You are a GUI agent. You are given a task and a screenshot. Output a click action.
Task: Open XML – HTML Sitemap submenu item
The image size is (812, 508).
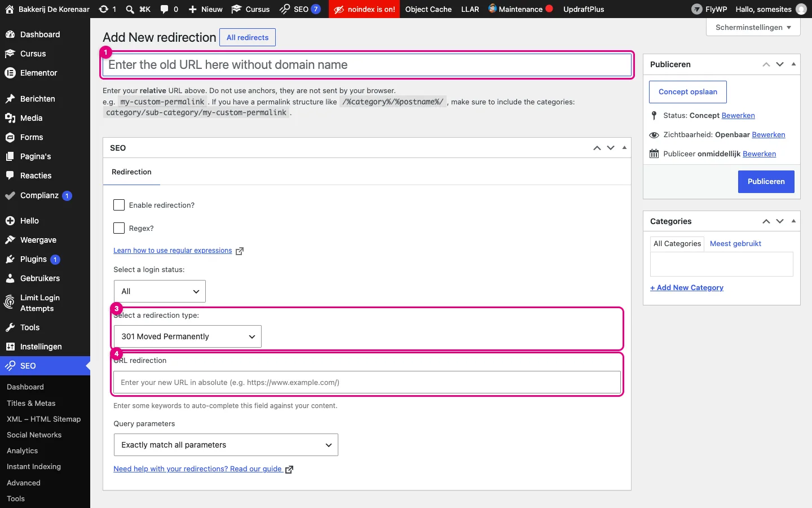click(x=44, y=419)
